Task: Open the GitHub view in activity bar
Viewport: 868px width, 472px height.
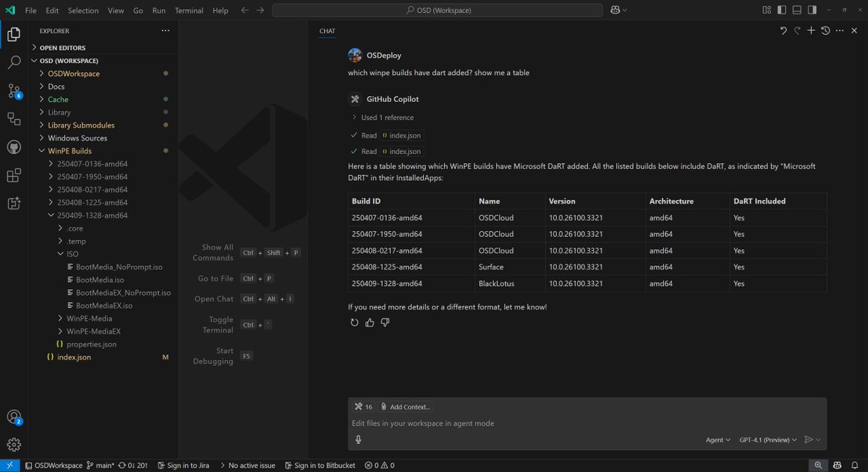Action: [x=14, y=147]
